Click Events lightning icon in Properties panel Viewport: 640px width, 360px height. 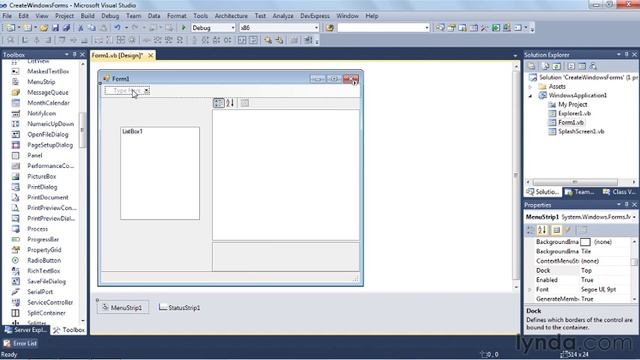click(568, 230)
